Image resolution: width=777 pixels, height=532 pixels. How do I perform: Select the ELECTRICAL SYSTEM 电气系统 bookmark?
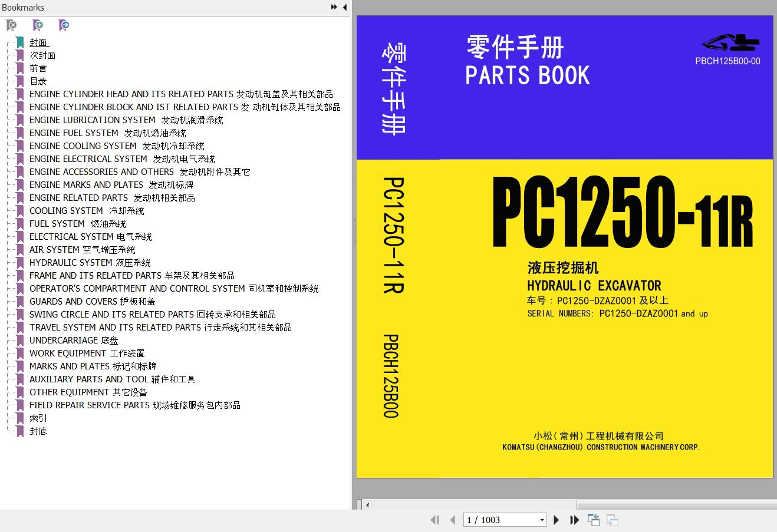tap(91, 237)
